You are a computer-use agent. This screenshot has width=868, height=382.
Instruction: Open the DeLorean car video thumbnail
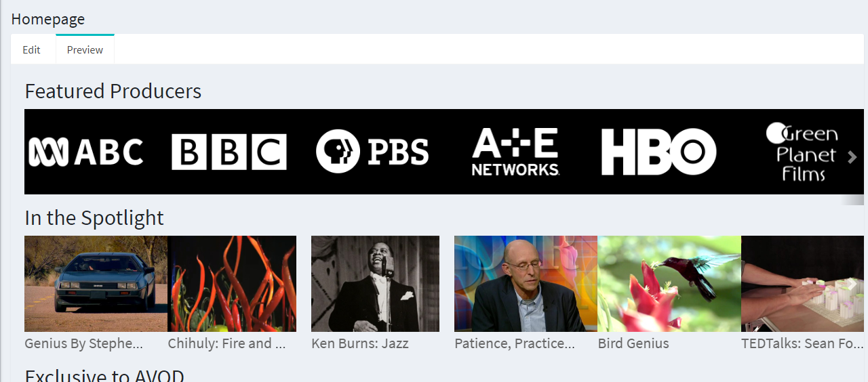click(x=96, y=284)
